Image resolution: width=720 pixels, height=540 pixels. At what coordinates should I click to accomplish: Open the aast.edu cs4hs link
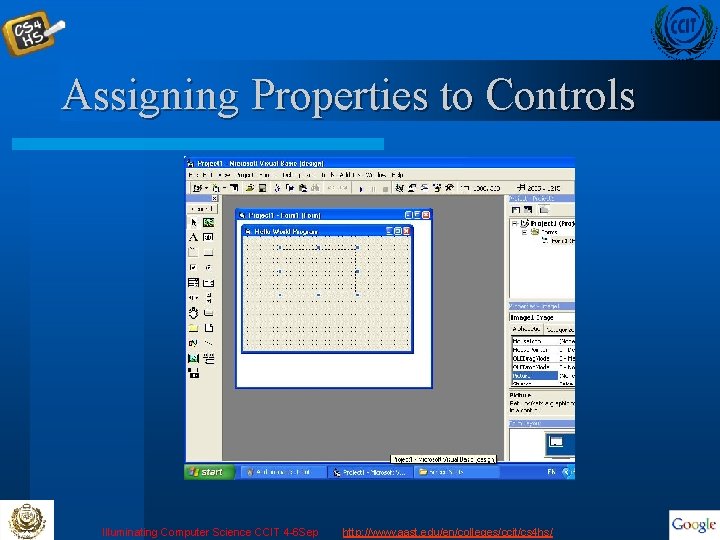pyautogui.click(x=447, y=533)
